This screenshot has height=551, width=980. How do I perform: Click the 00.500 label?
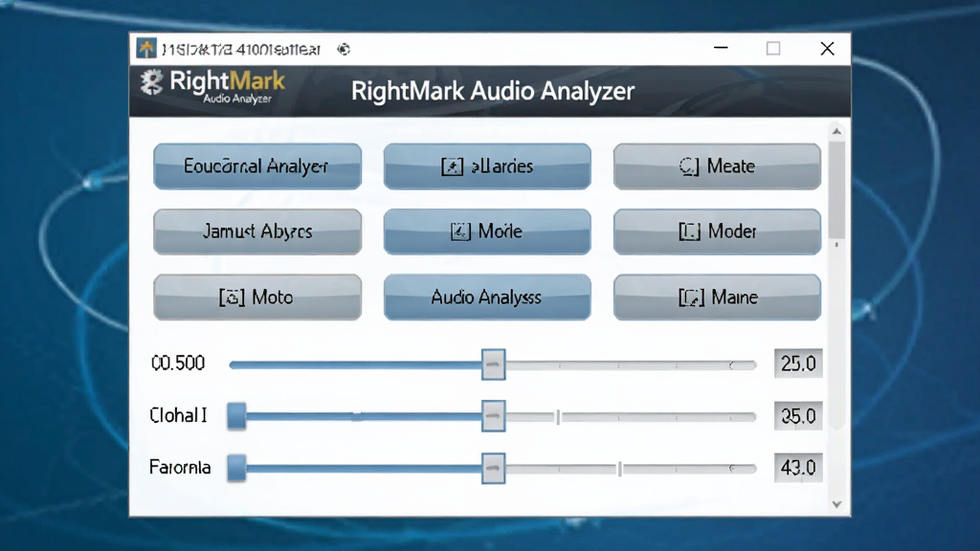[178, 364]
